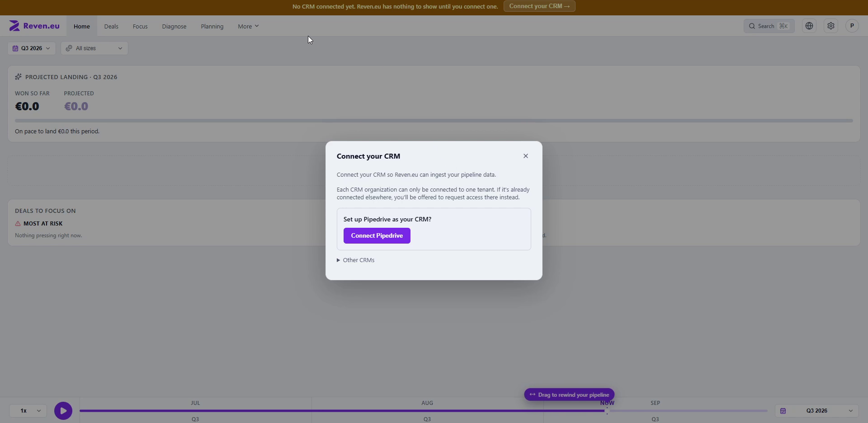This screenshot has width=868, height=423.
Task: Click the Connect Pipedrive button
Action: click(x=377, y=236)
